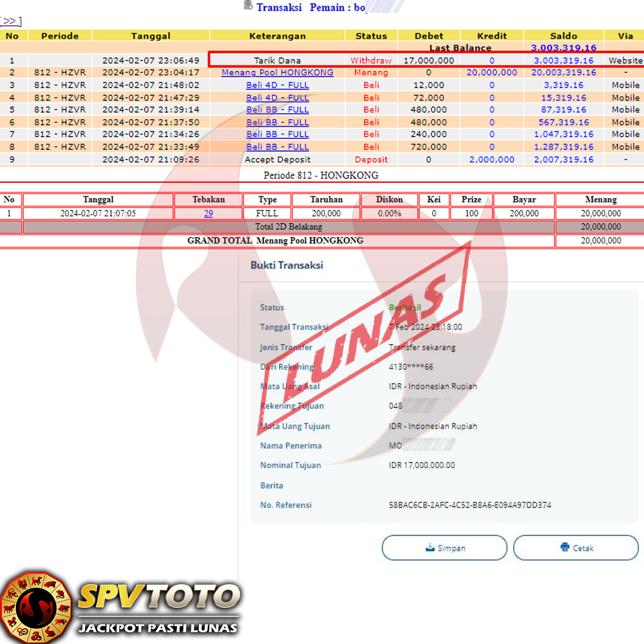644x644 pixels.
Task: Click the Keterangan column header
Action: (x=278, y=36)
